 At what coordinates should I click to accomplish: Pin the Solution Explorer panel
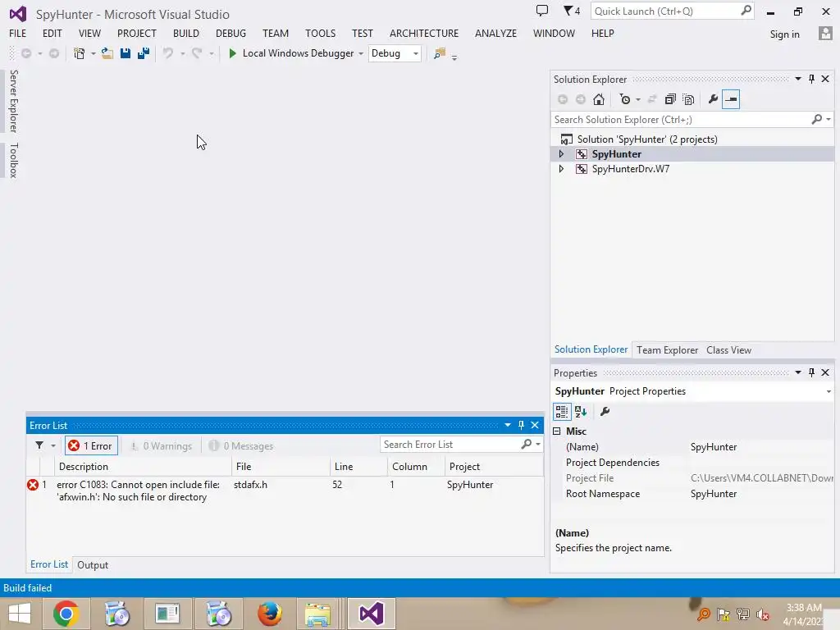click(811, 79)
